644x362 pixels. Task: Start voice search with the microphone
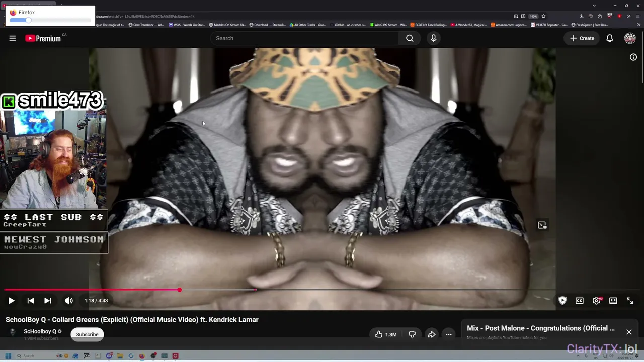433,38
